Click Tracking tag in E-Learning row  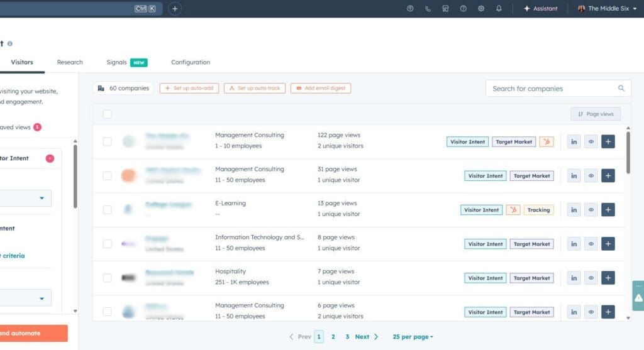(538, 210)
